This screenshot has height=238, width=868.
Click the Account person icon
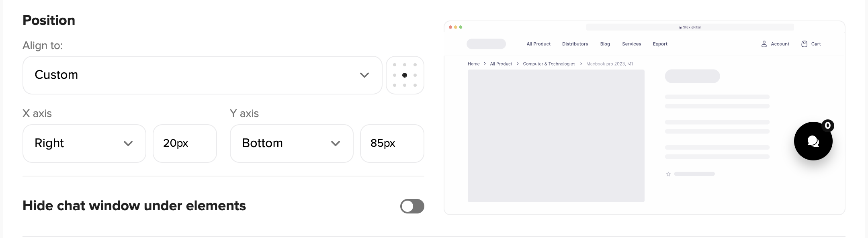pos(764,44)
